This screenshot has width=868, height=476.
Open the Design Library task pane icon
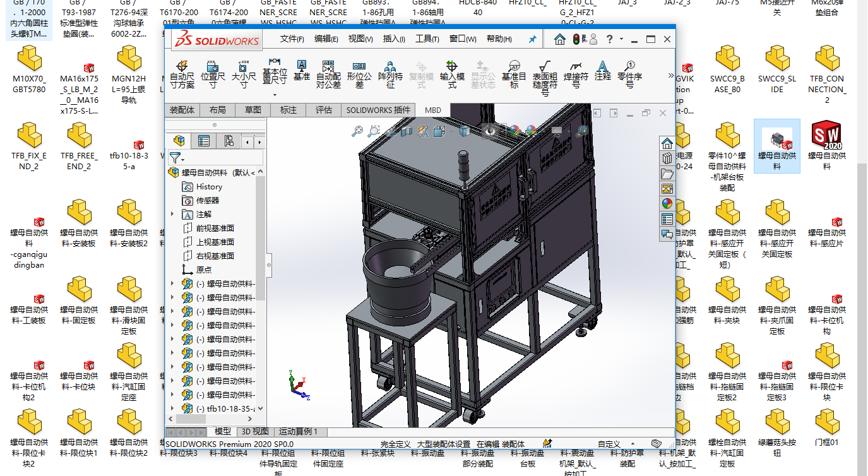pyautogui.click(x=667, y=158)
